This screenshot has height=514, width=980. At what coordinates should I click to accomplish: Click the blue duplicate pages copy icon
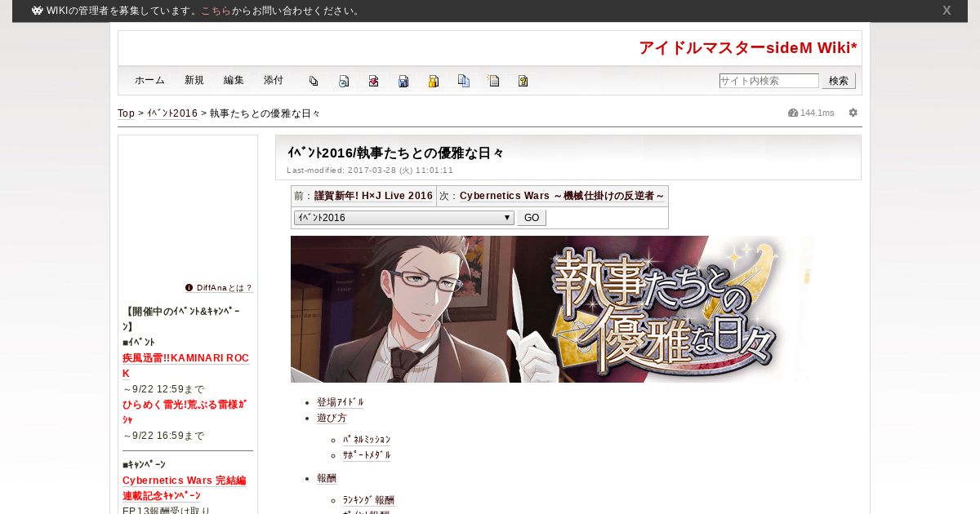pos(464,81)
